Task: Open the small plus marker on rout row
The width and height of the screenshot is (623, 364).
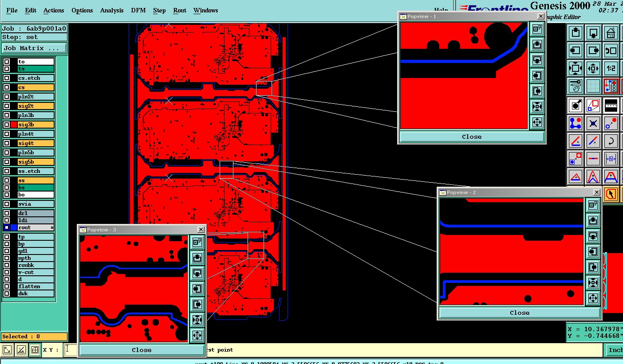Action: 52,227
